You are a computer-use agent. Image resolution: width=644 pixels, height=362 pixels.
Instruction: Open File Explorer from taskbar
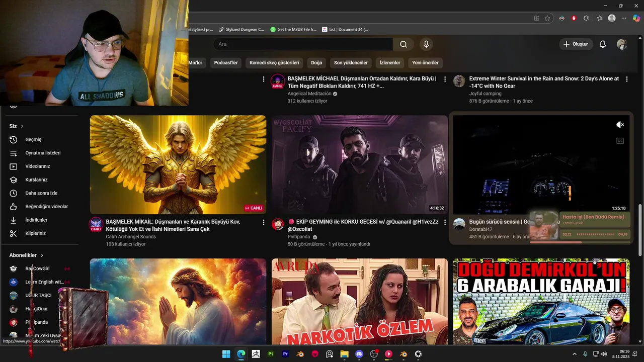344,354
